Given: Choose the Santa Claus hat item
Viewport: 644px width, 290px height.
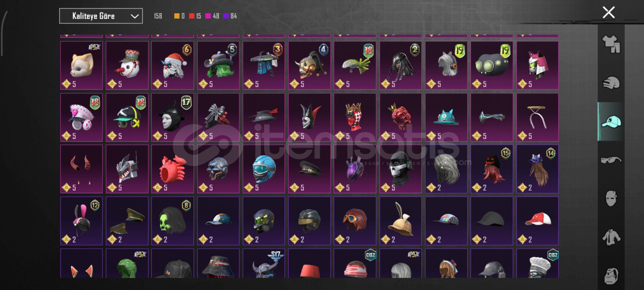Looking at the screenshot, I should point(173,65).
